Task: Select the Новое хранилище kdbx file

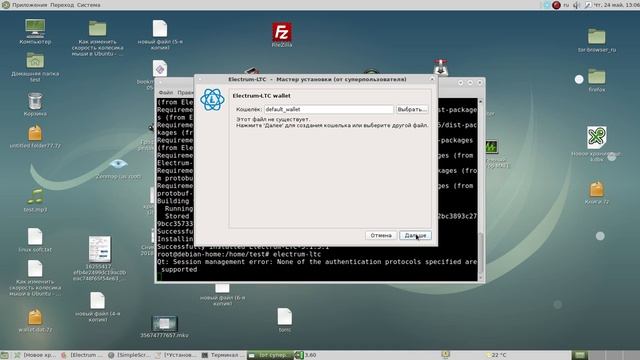Action: pos(597,143)
